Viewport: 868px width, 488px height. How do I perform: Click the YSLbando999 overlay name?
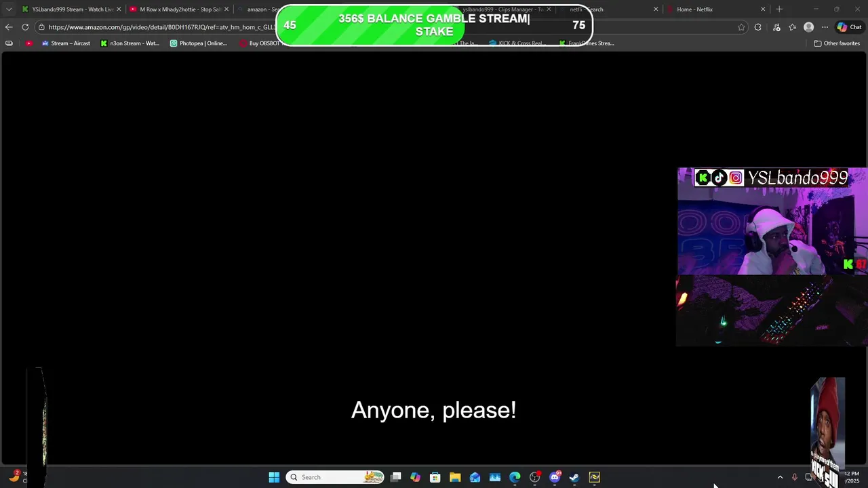pyautogui.click(x=797, y=178)
